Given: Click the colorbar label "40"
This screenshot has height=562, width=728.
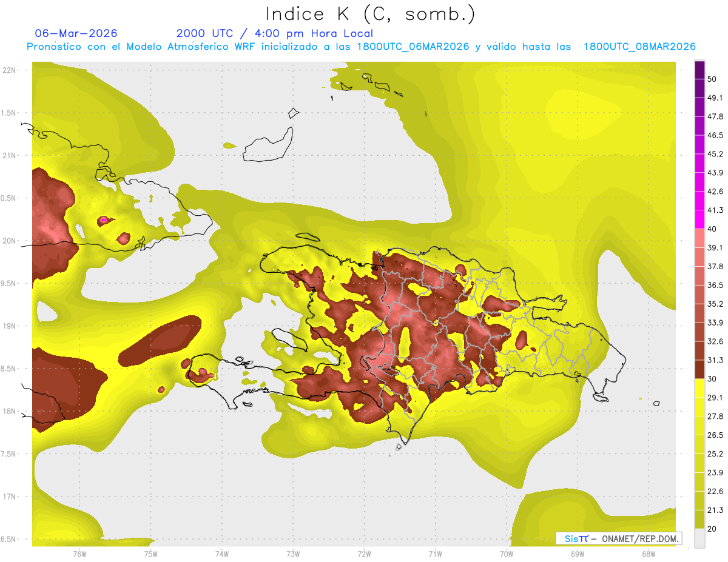Looking at the screenshot, I should (x=712, y=229).
